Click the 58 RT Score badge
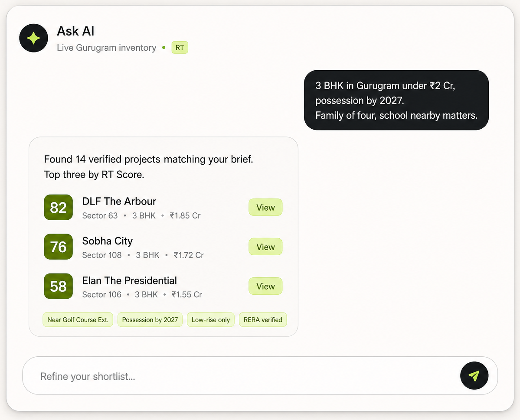The width and height of the screenshot is (520, 420). pyautogui.click(x=59, y=286)
